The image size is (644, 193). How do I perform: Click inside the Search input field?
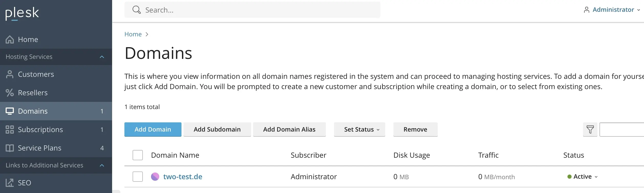[230, 10]
